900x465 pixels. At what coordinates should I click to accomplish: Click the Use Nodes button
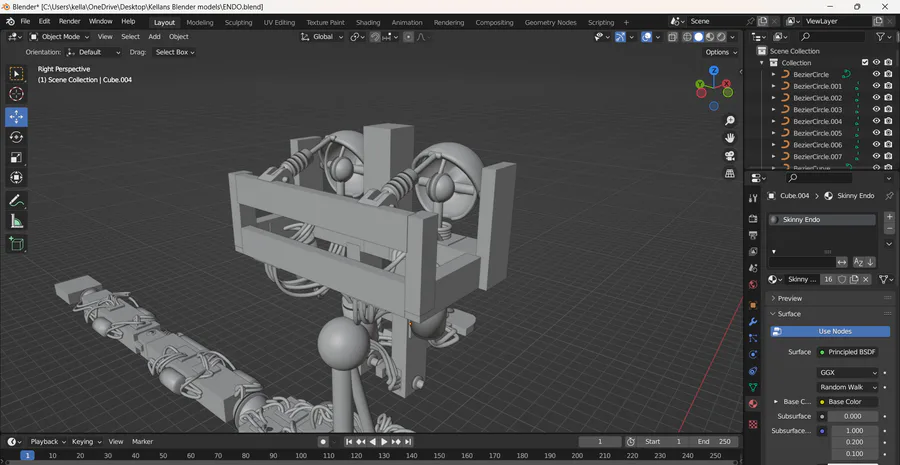(x=830, y=331)
